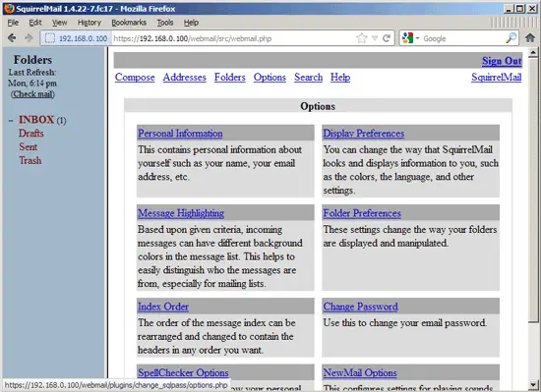The width and height of the screenshot is (541, 392).
Task: Click the vertical scrollbar down arrow
Action: pyautogui.click(x=533, y=384)
